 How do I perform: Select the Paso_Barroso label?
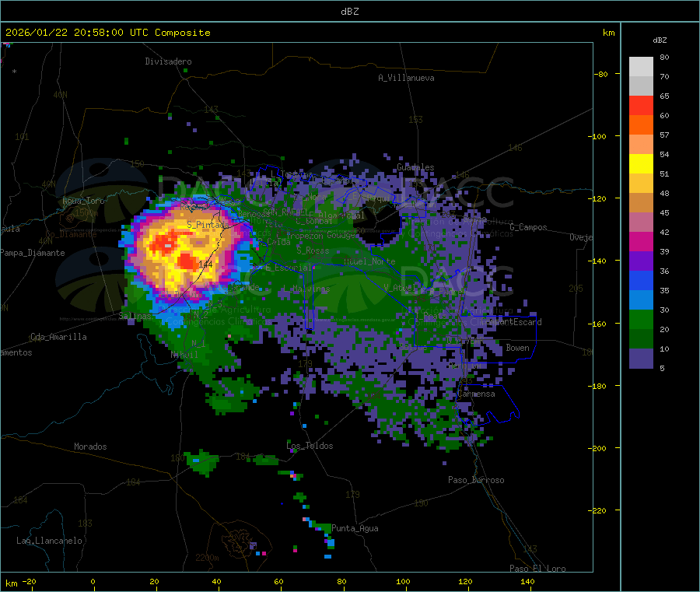[476, 480]
